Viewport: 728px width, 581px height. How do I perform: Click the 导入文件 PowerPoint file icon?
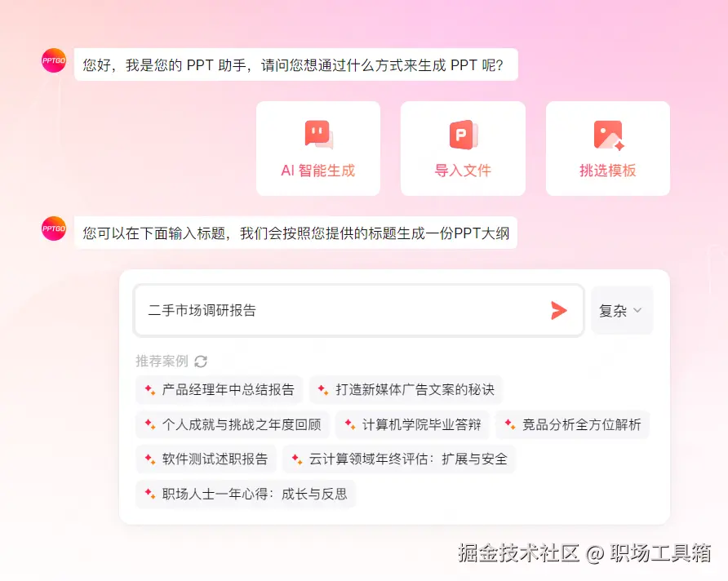coord(464,135)
